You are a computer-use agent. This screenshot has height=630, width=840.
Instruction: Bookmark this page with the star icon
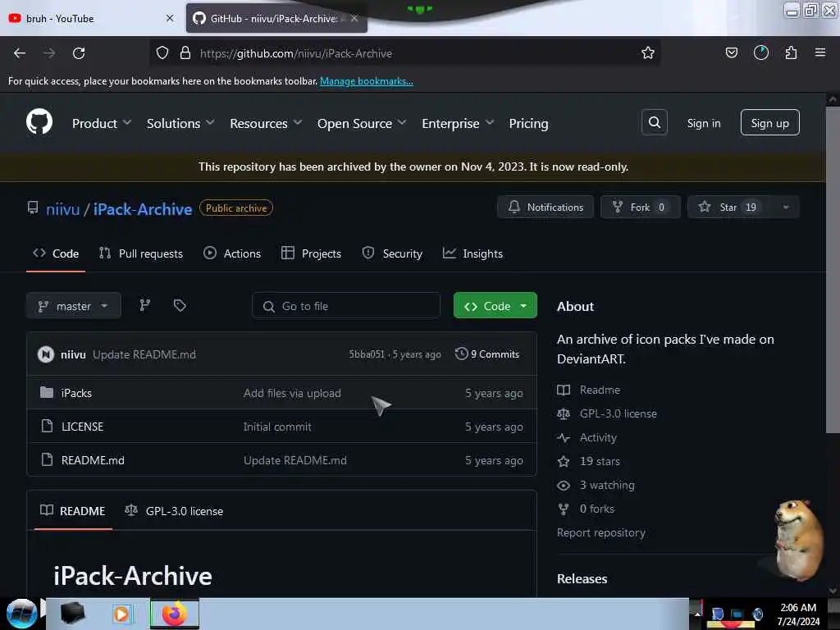(648, 52)
